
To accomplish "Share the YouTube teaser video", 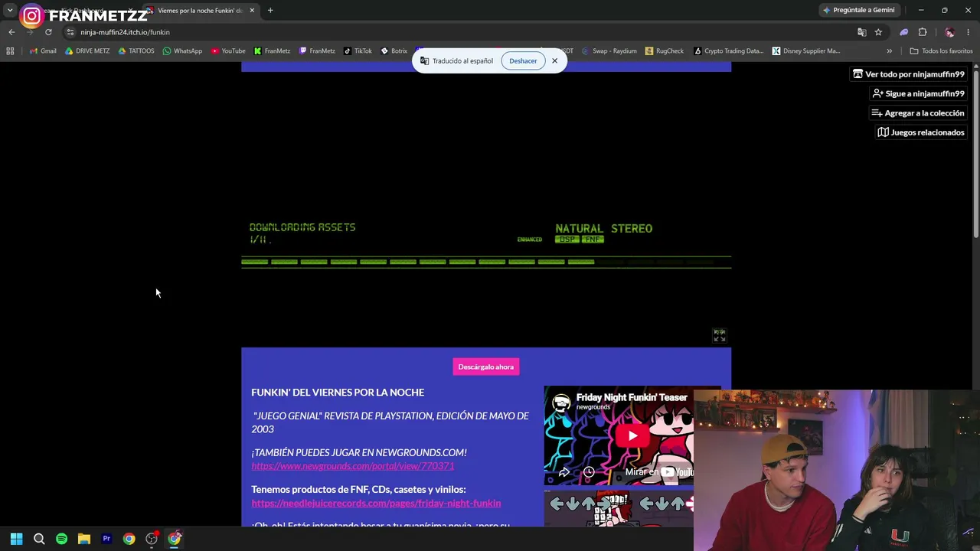I will [564, 472].
